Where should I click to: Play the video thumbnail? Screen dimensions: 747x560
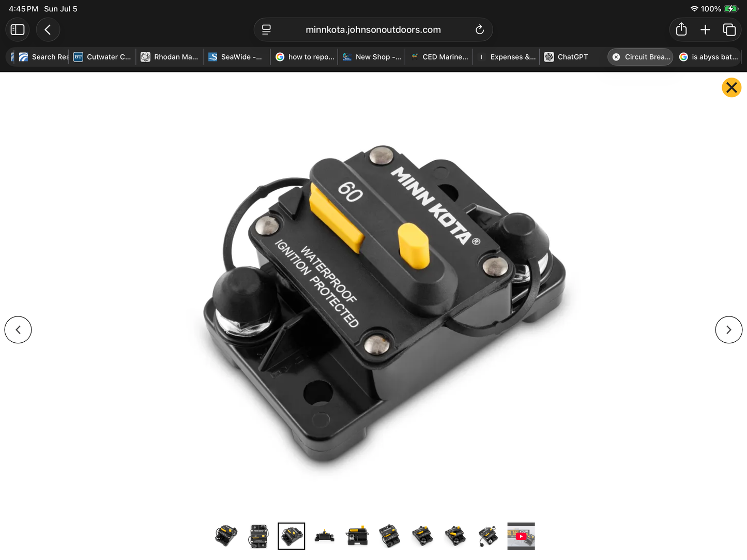521,536
